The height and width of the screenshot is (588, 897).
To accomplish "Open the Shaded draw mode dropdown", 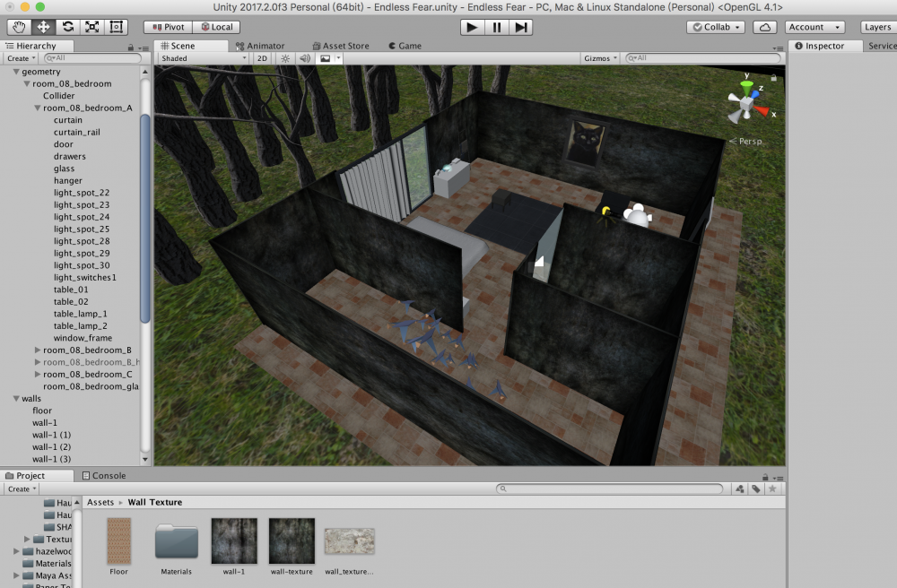I will [204, 58].
